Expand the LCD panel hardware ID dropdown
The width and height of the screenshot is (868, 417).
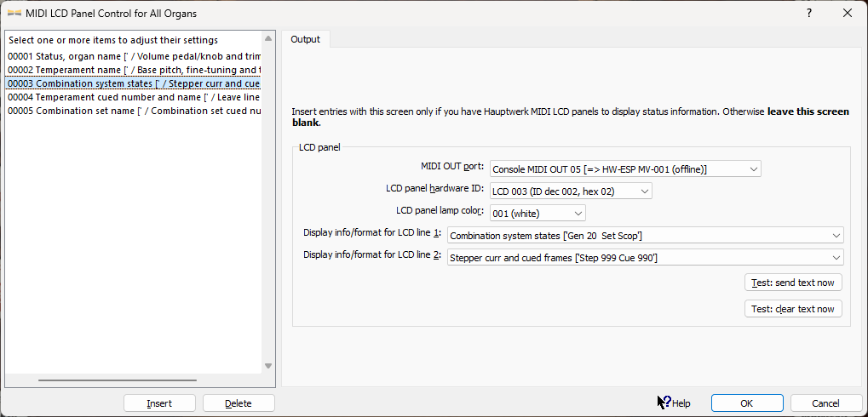(571, 191)
